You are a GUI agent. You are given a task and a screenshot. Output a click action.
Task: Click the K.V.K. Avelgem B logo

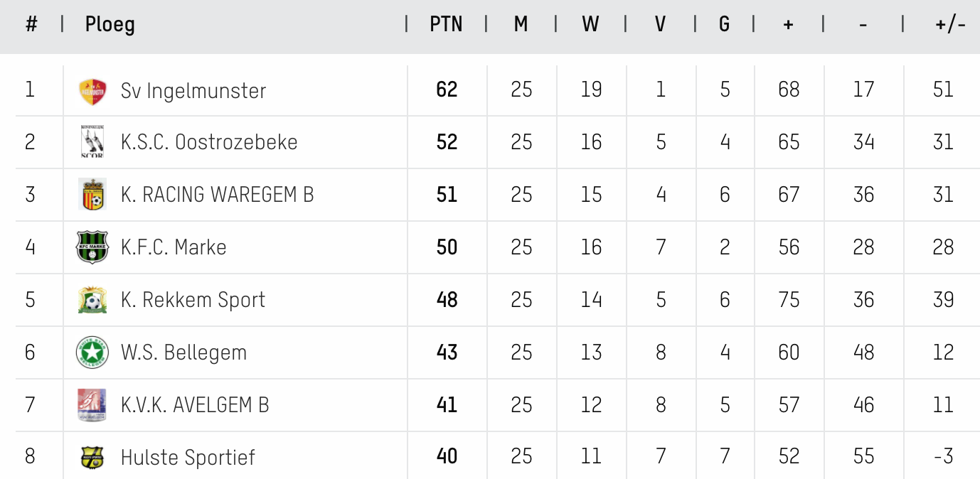pos(92,405)
